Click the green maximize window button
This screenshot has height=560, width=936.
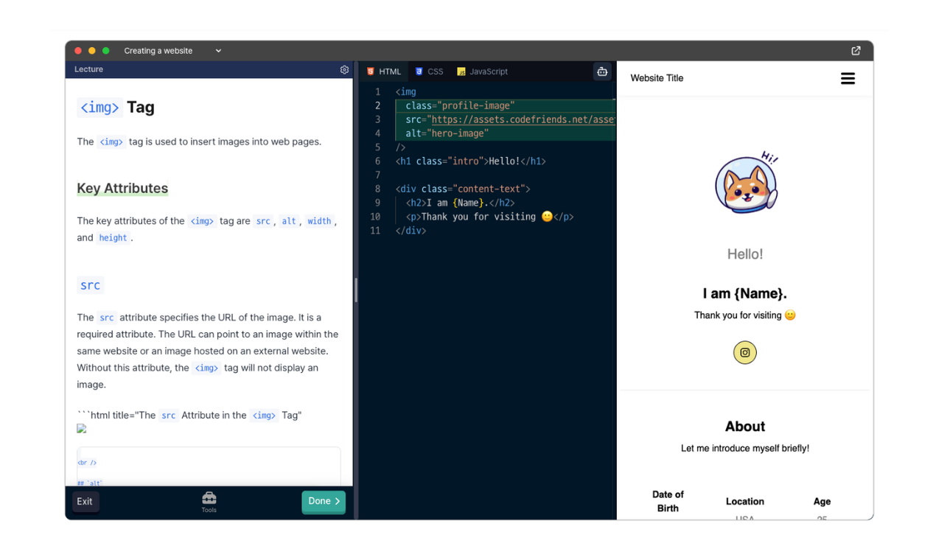point(106,51)
